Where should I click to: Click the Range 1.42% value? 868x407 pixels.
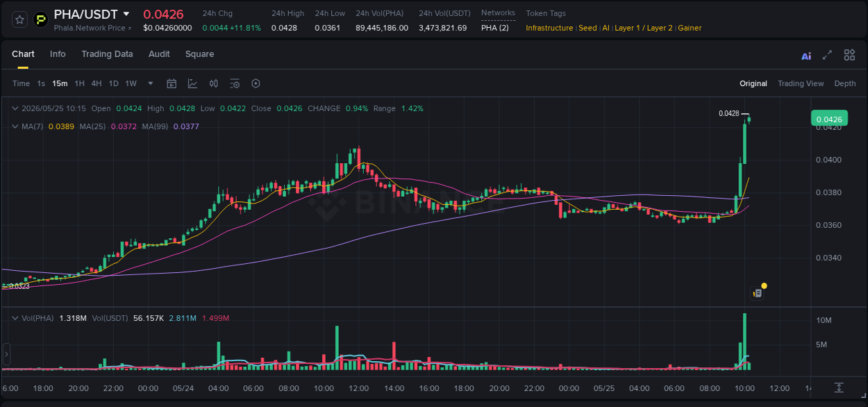412,108
